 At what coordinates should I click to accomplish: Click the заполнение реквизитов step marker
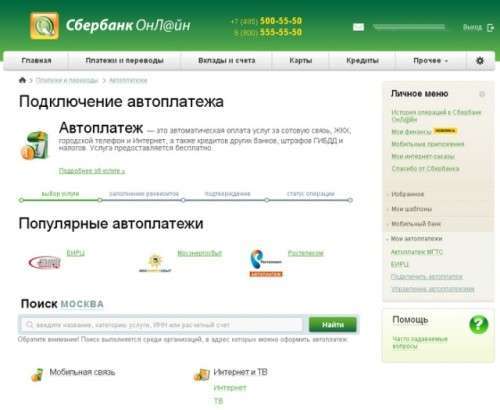coord(144,194)
